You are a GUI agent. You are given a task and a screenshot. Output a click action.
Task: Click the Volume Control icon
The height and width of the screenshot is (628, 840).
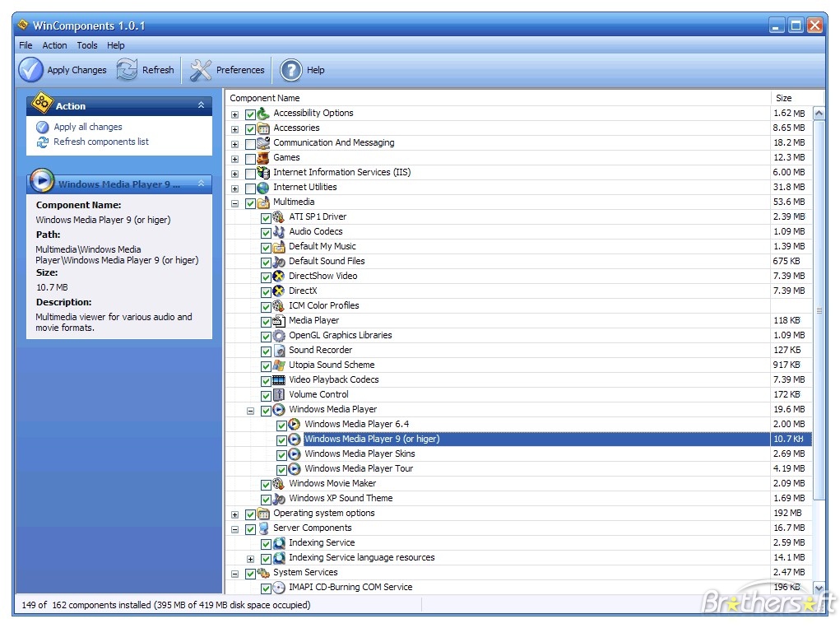click(279, 395)
